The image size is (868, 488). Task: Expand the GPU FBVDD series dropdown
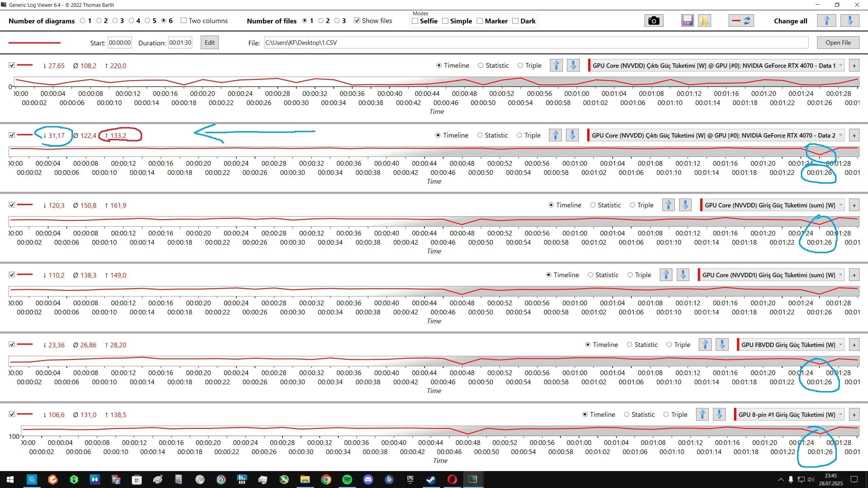point(841,345)
